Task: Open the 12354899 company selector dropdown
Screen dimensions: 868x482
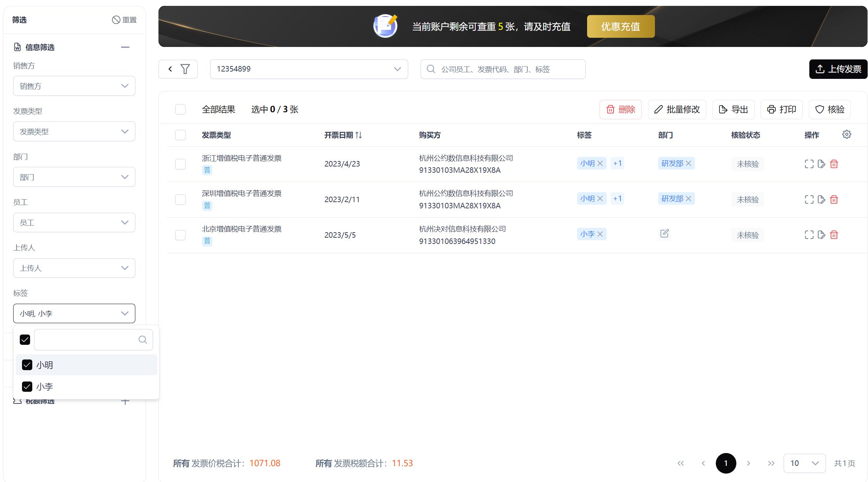Action: 309,69
